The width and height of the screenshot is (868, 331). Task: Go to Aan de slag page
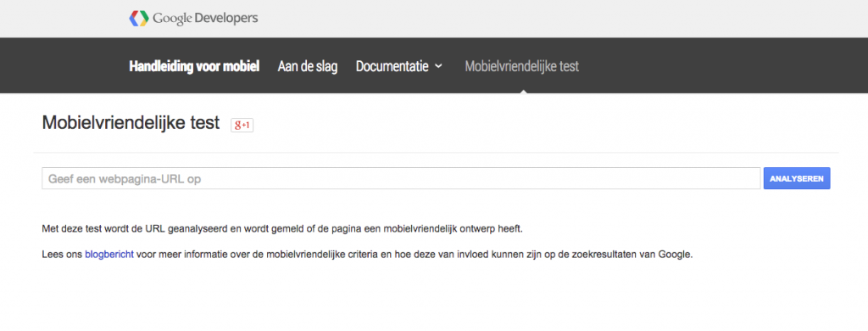coord(308,66)
